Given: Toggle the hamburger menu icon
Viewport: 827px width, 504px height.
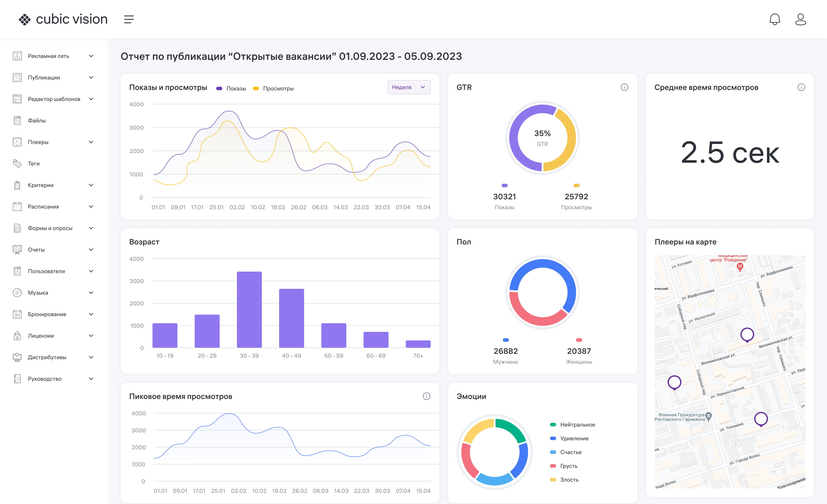Looking at the screenshot, I should (x=129, y=19).
